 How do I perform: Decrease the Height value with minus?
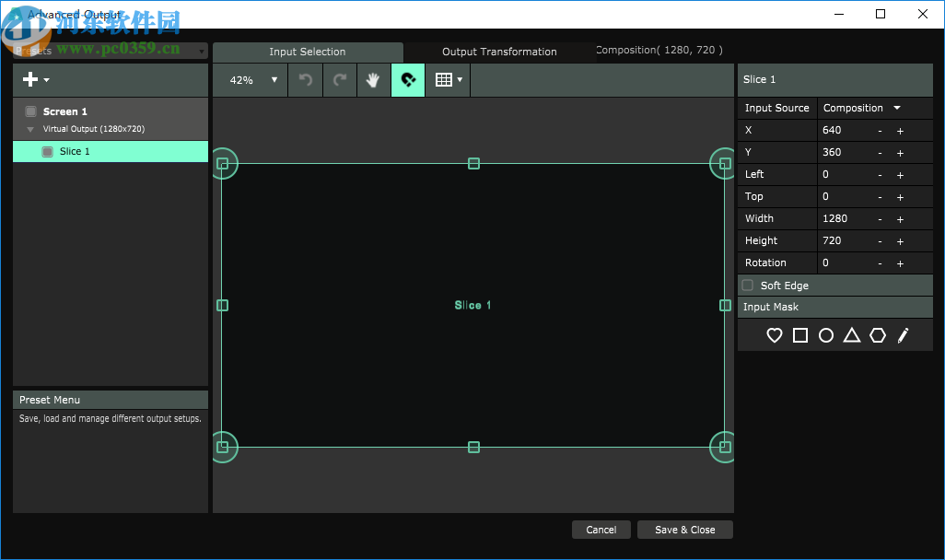(880, 241)
